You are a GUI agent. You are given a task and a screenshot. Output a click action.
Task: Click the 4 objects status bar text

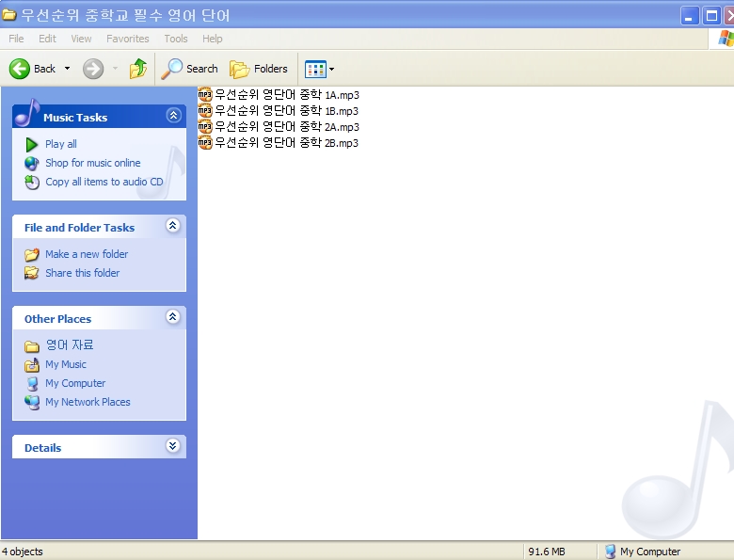(22, 552)
